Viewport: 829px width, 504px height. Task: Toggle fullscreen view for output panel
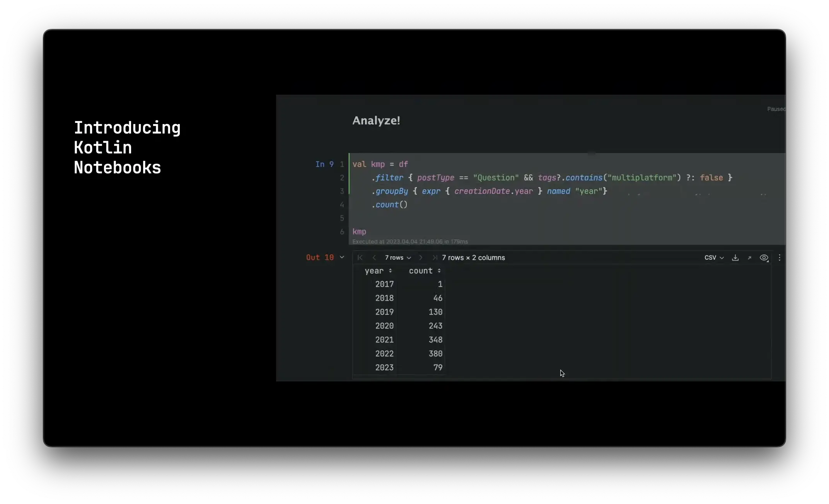[x=749, y=257]
